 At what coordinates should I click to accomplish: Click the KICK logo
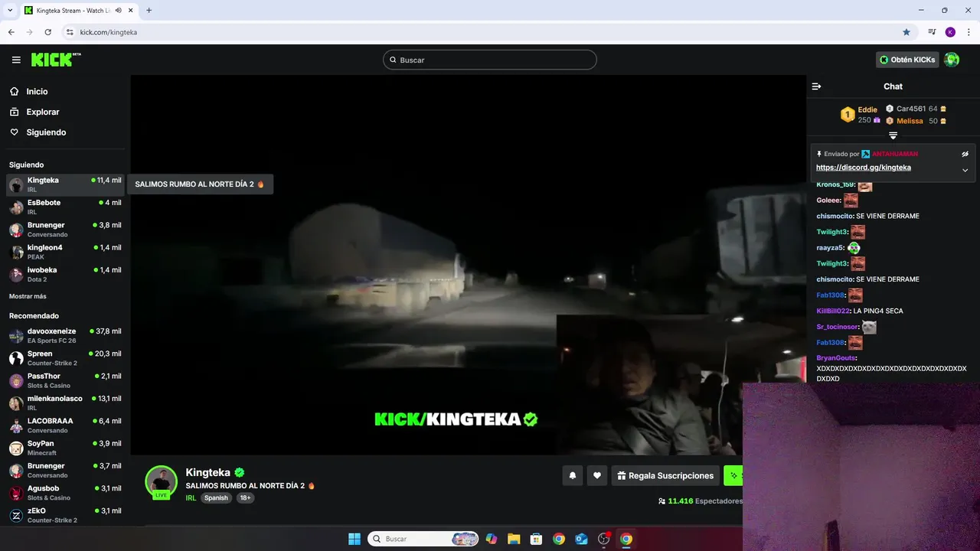(55, 60)
